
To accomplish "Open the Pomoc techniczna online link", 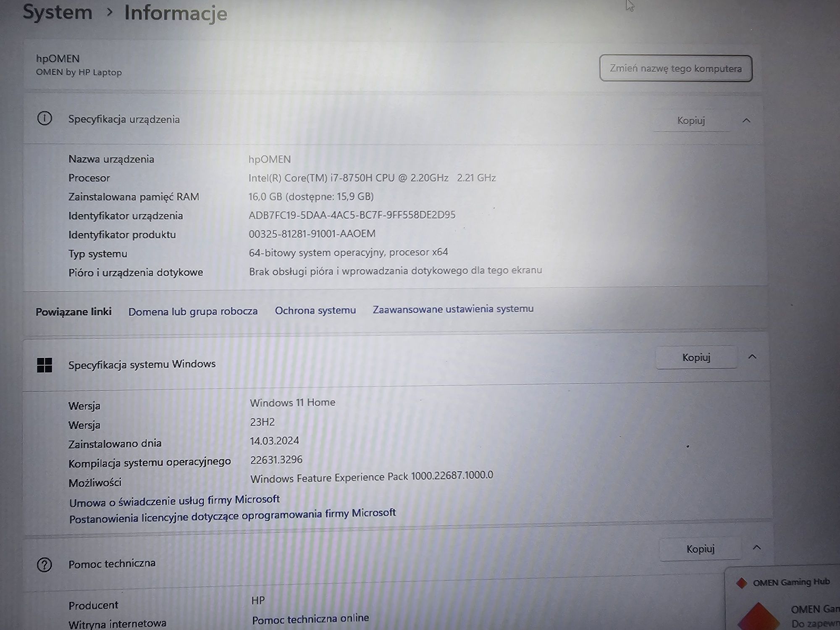I will tap(310, 619).
